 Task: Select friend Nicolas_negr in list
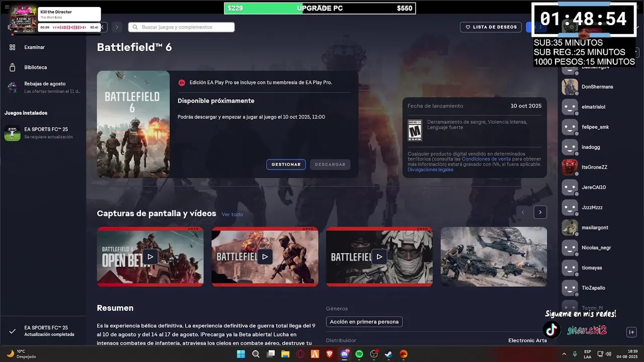(x=596, y=247)
